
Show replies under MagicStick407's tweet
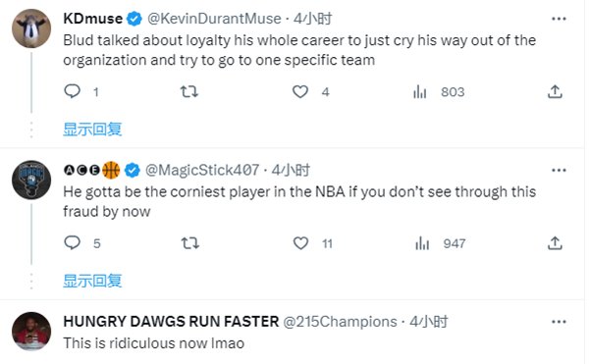coord(92,281)
